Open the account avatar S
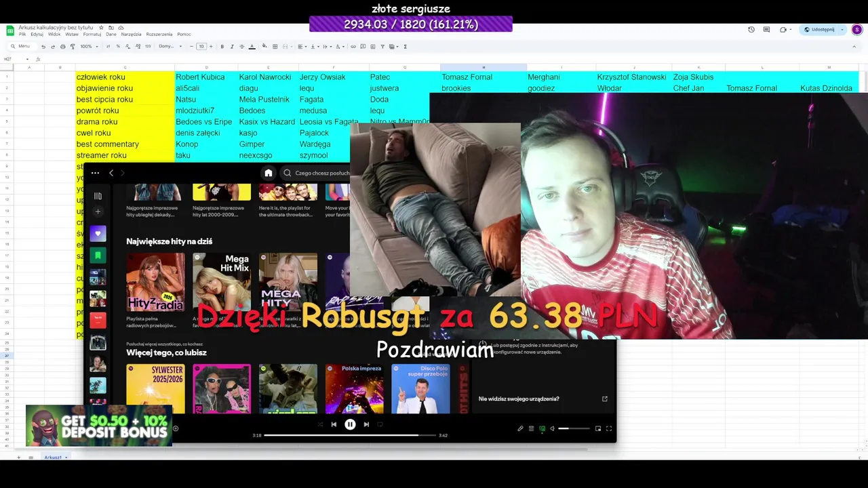The width and height of the screenshot is (868, 488). (x=857, y=30)
